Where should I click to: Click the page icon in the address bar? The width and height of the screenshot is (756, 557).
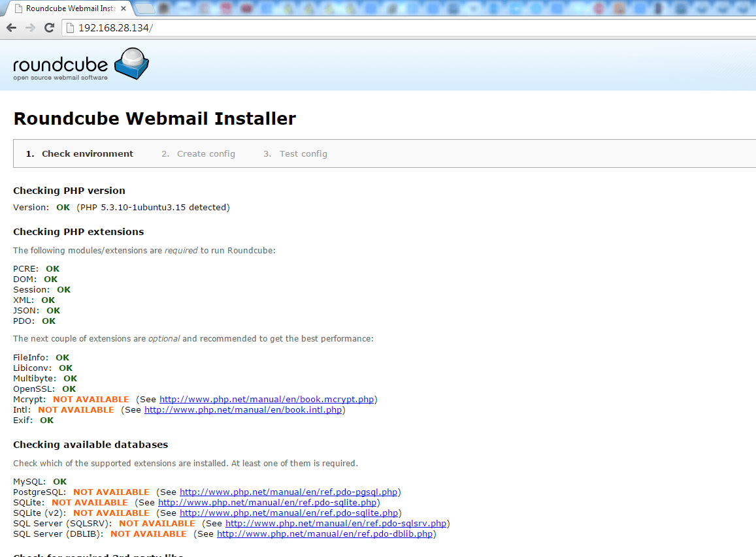coord(71,28)
